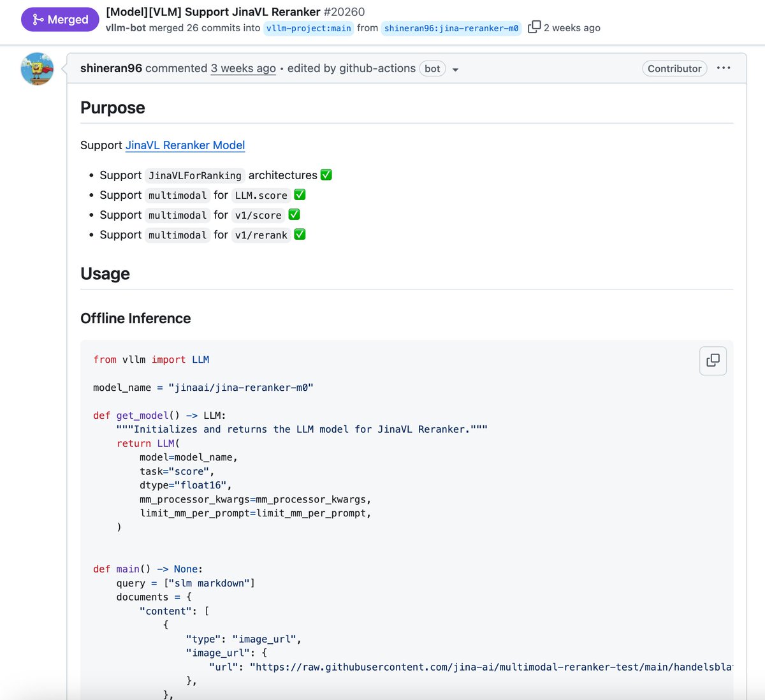The width and height of the screenshot is (765, 700).
Task: Click the Contributor role label
Action: tap(674, 68)
